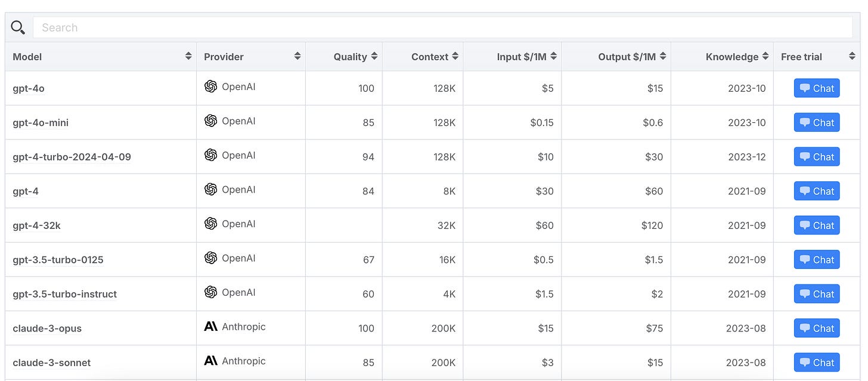Launch Chat for gpt-4-32k
The height and width of the screenshot is (381, 868).
point(817,225)
